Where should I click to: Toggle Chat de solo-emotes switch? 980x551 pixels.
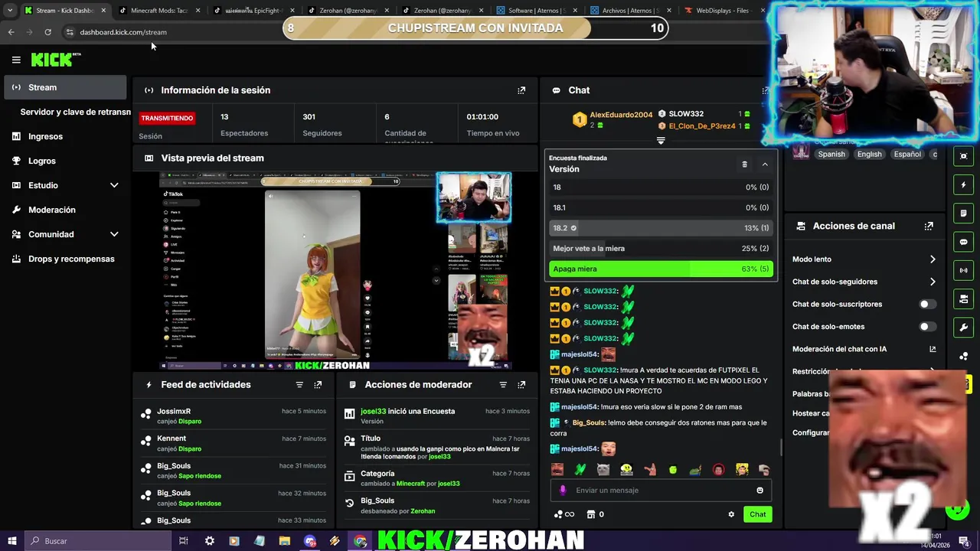click(x=927, y=327)
